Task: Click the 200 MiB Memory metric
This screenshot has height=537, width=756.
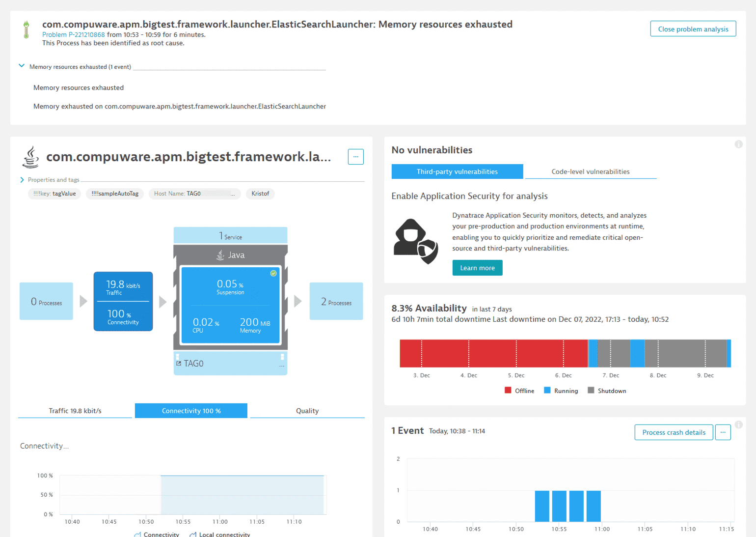Action: pyautogui.click(x=255, y=325)
